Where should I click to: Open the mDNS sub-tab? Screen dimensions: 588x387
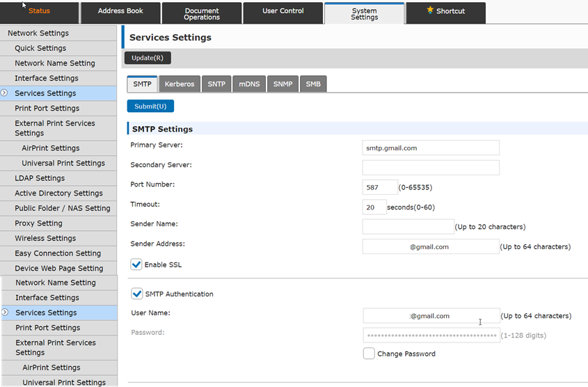coord(249,84)
